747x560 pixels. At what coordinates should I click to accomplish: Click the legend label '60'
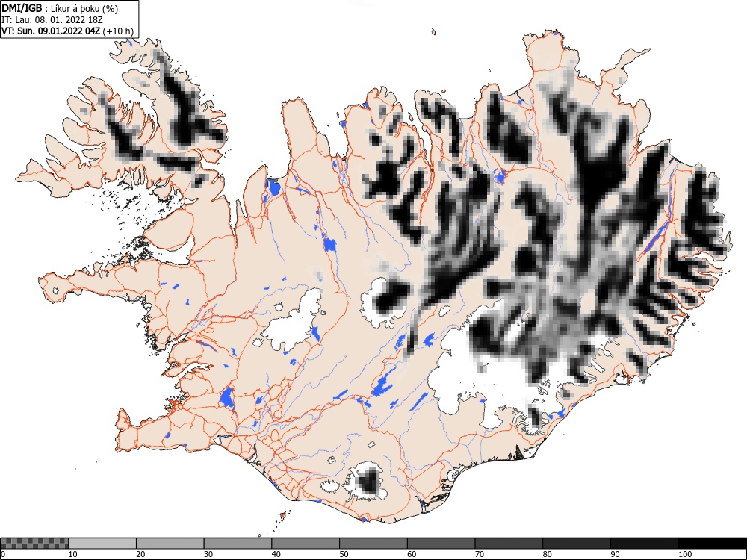(412, 554)
